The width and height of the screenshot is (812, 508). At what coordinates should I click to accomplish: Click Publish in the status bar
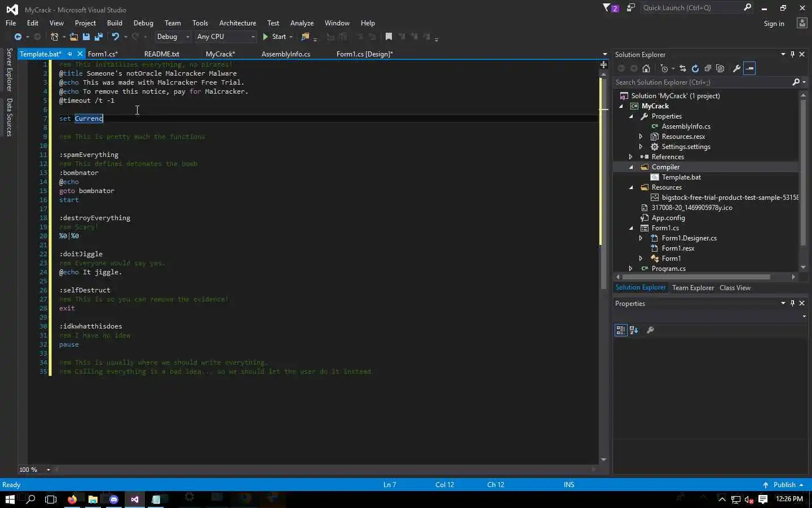[783, 485]
